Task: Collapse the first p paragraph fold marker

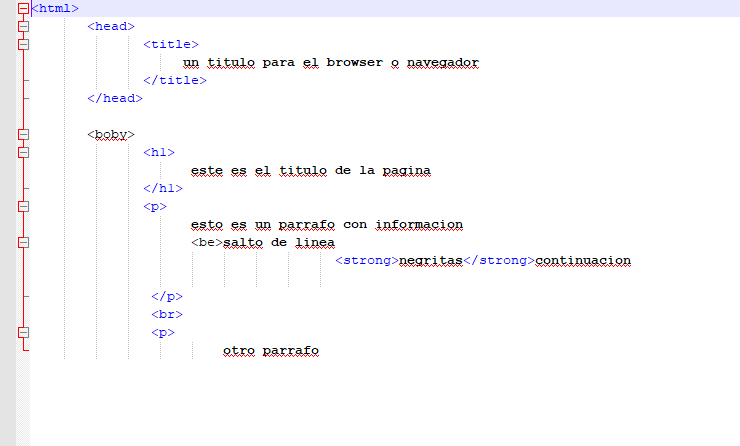Action: click(24, 206)
